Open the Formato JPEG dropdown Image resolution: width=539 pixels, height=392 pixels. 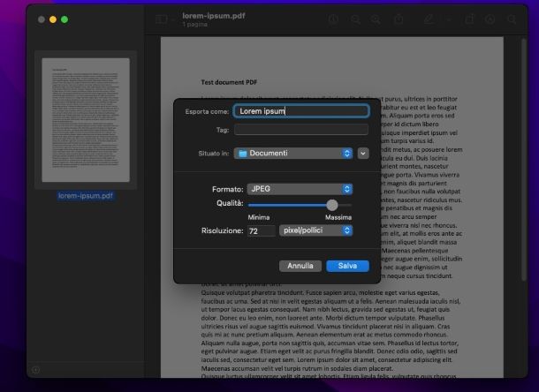[x=300, y=189]
